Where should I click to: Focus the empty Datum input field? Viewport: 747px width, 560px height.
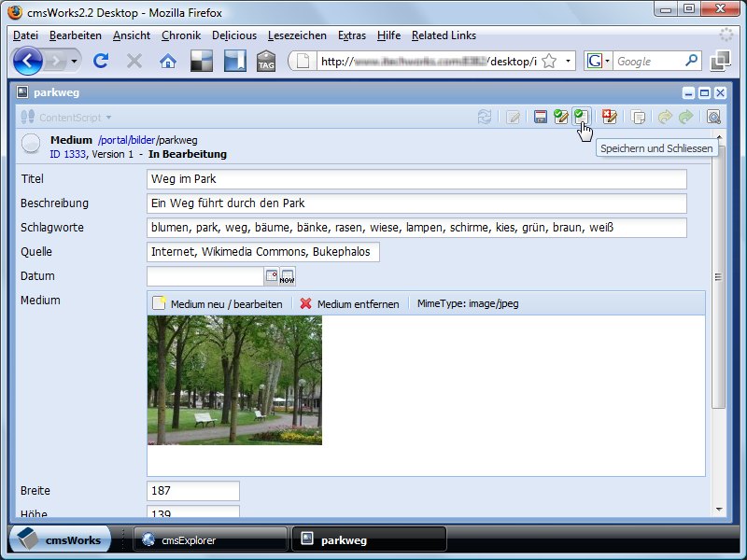click(x=205, y=276)
